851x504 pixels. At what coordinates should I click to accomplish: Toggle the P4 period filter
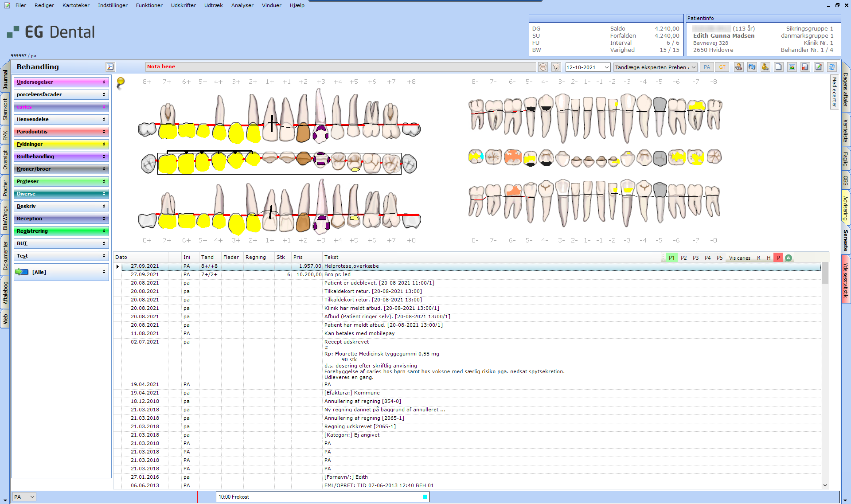[x=708, y=258]
